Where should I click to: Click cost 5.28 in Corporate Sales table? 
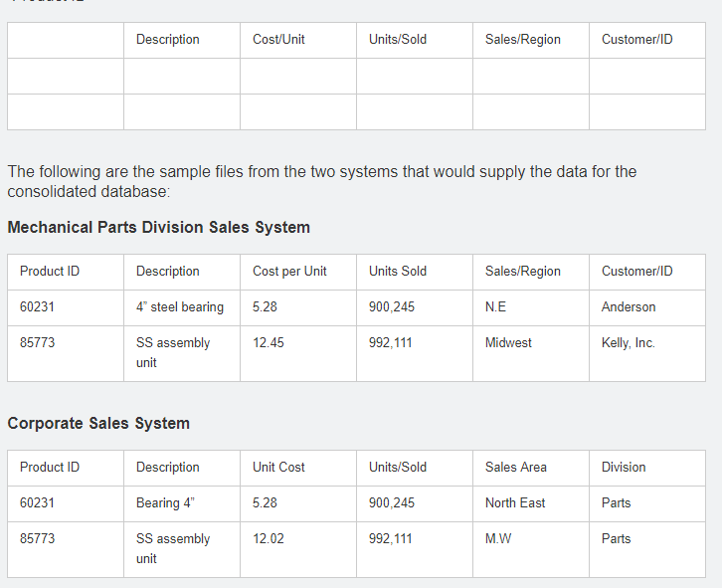265,503
